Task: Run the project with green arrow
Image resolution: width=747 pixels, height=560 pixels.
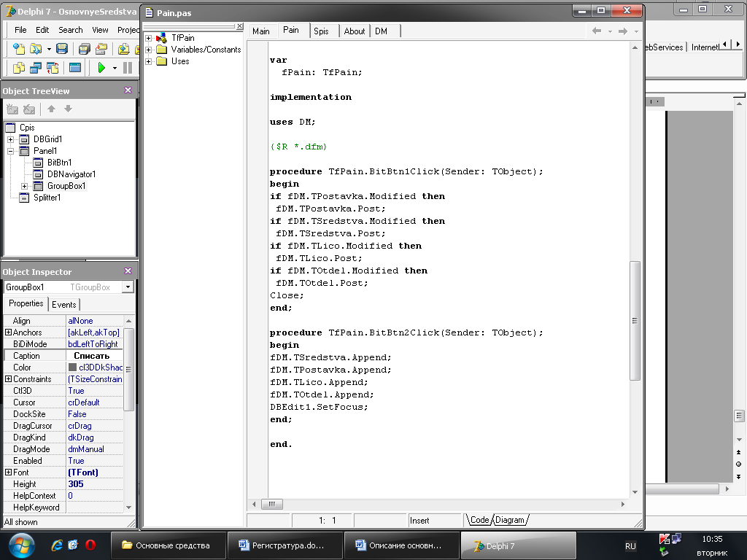Action: coord(101,68)
